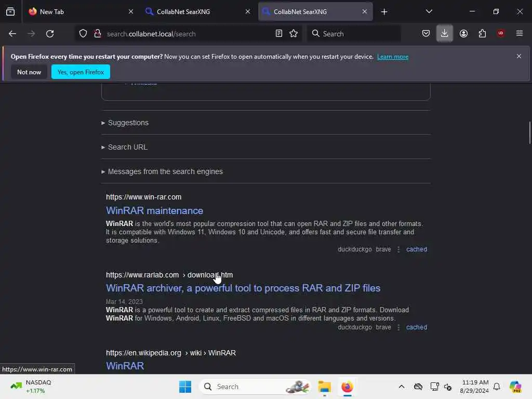Open the clock showing 11:19 AM
The image size is (532, 399).
point(474,387)
